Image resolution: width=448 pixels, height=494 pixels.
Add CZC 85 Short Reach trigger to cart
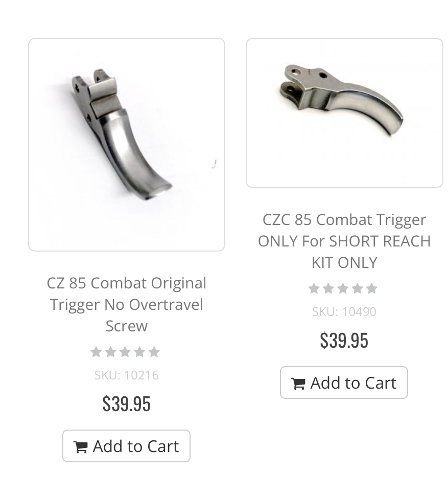pos(344,383)
